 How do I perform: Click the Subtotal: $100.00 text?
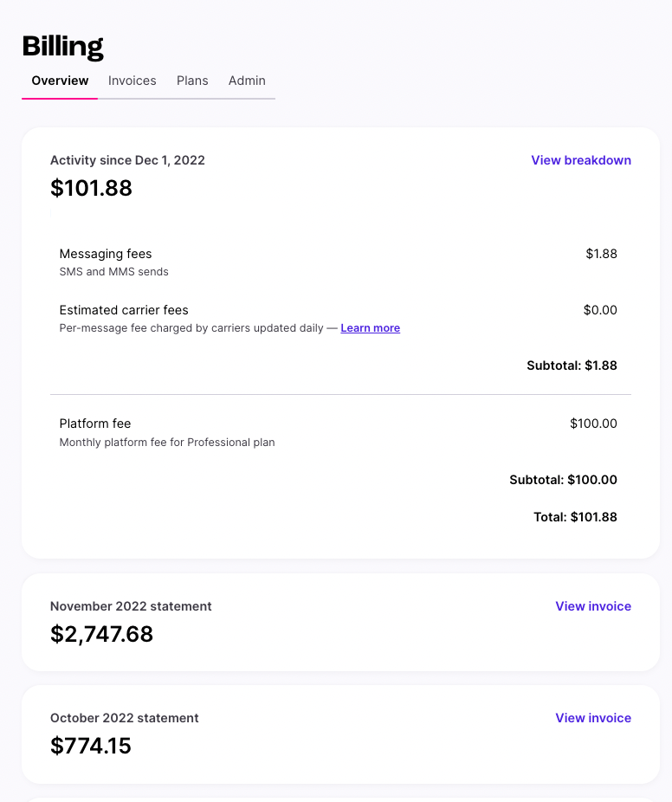point(563,480)
